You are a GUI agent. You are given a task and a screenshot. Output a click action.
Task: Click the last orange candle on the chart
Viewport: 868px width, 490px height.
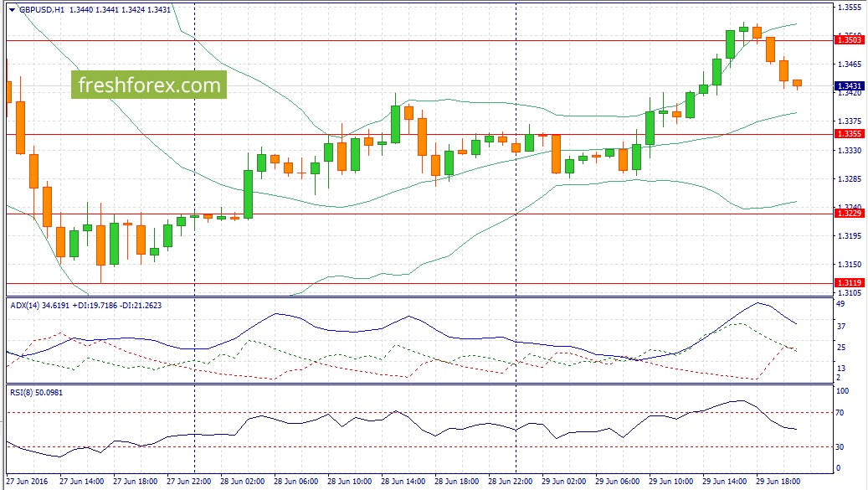(x=797, y=83)
